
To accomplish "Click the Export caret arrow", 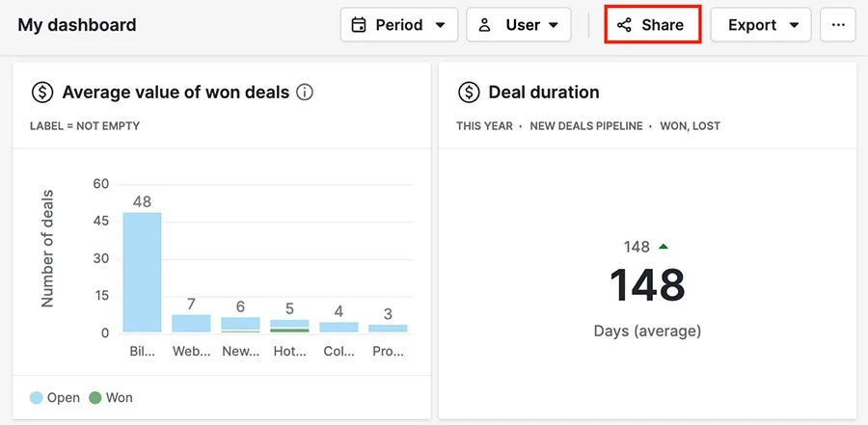I will pyautogui.click(x=794, y=25).
